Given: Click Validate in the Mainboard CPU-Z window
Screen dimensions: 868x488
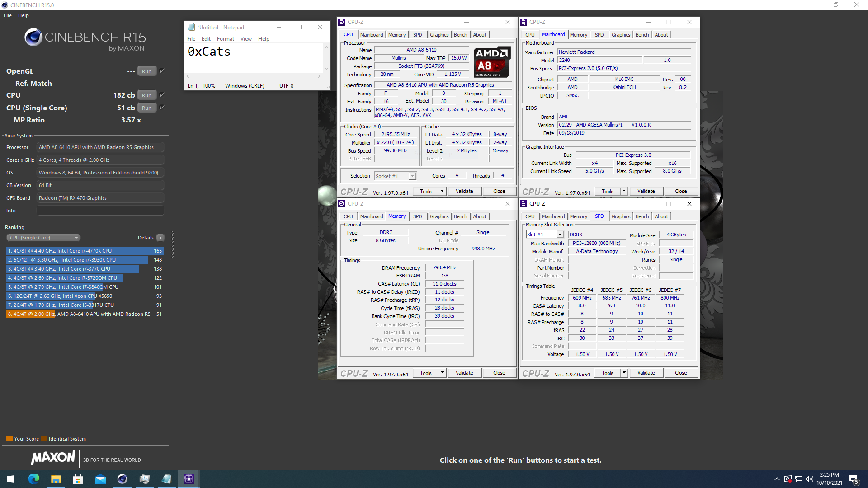Looking at the screenshot, I should click(x=646, y=191).
